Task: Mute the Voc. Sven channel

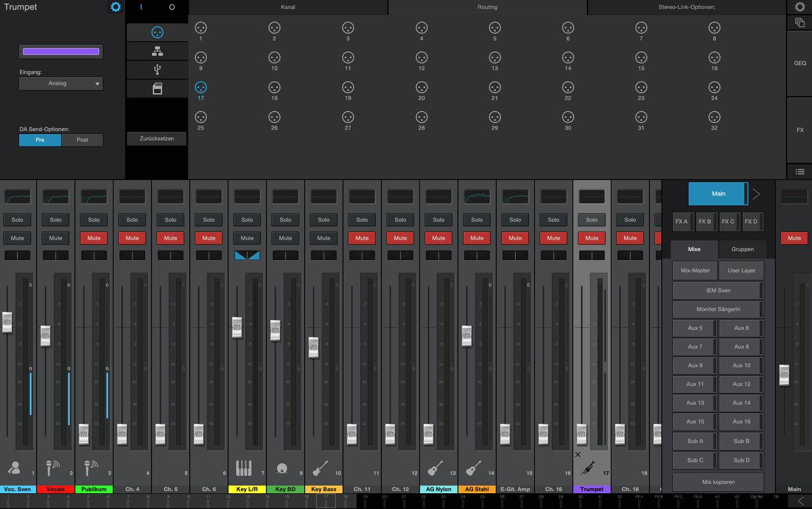Action: point(17,238)
